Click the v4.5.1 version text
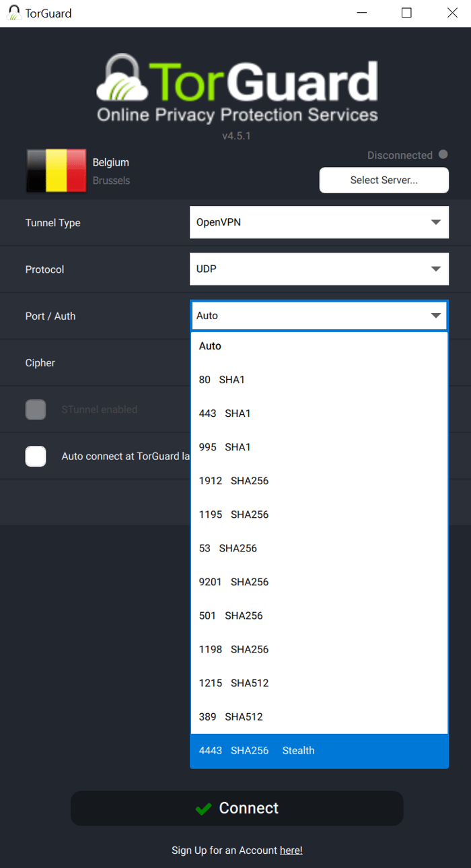This screenshot has height=868, width=471. point(237,136)
